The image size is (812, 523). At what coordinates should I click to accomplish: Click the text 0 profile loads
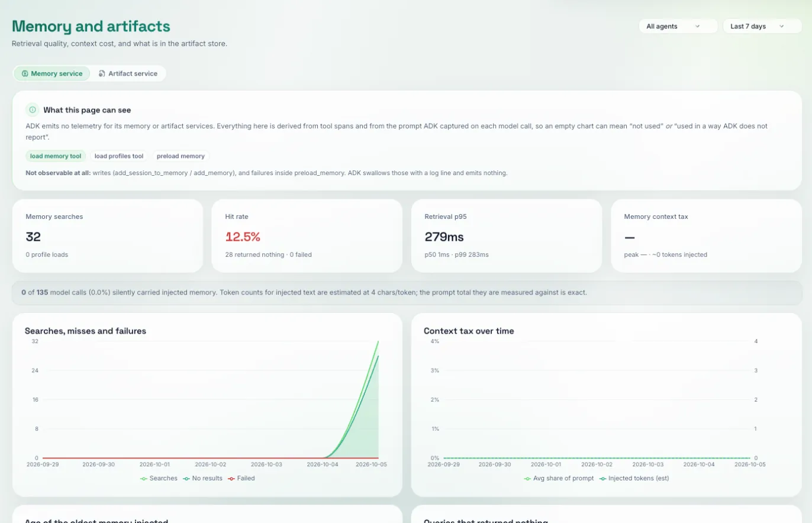(x=47, y=254)
